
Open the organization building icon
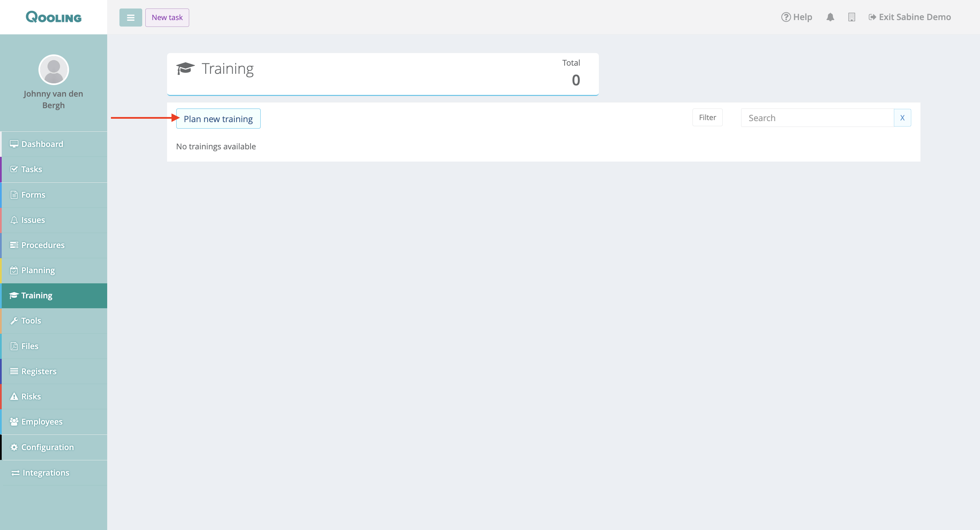[x=851, y=17]
